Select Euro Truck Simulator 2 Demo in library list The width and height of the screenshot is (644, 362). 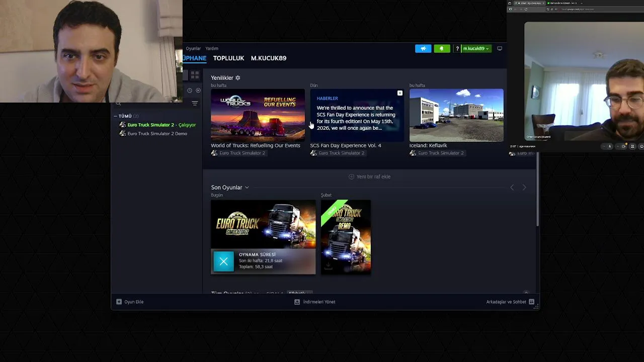point(157,134)
